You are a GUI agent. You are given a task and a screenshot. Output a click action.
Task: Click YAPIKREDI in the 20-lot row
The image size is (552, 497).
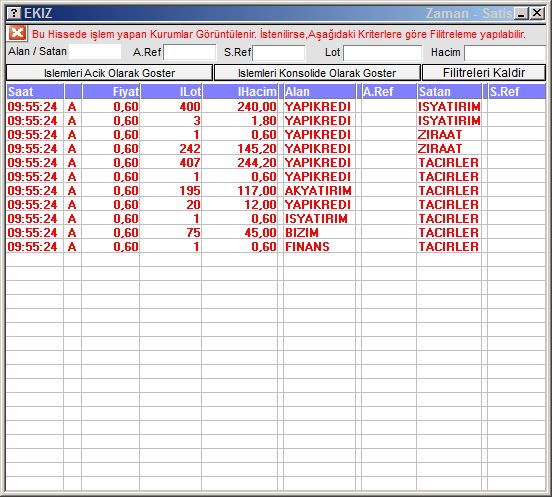[318, 205]
